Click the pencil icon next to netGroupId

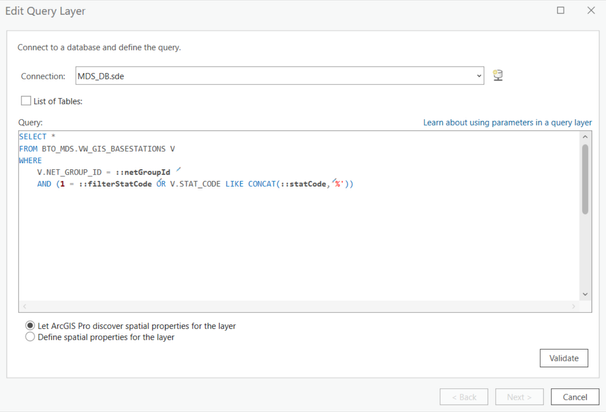tap(178, 169)
